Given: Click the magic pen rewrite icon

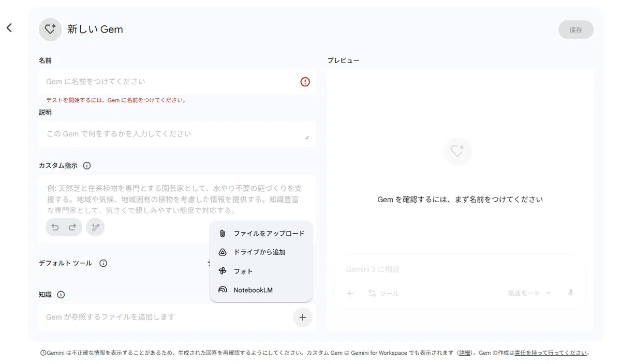Looking at the screenshot, I should 95,227.
